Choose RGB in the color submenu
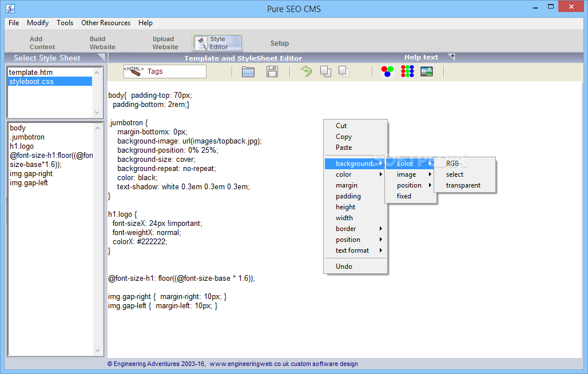Screen dimensions: 588x374 coord(465,164)
